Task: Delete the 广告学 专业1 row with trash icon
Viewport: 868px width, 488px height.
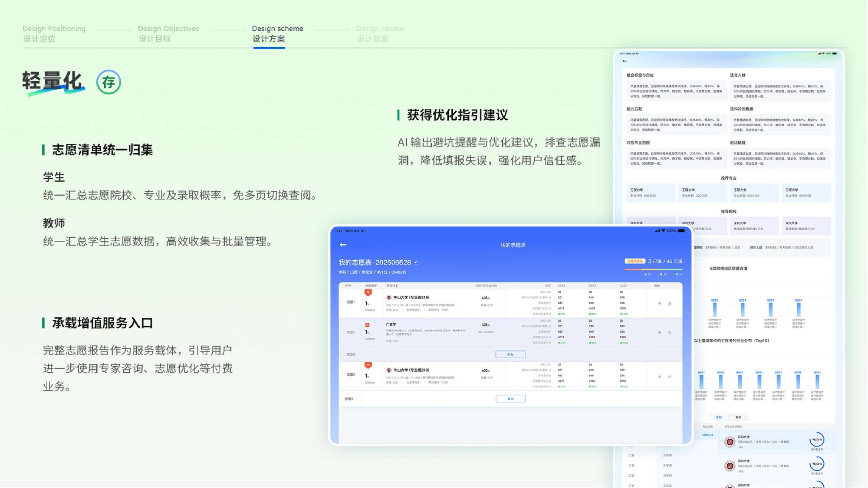Action: click(670, 332)
